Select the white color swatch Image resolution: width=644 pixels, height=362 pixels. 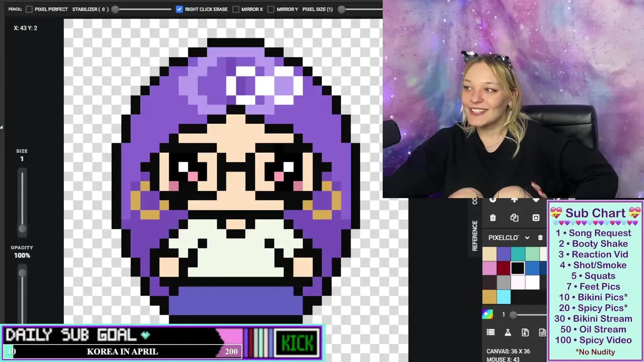coord(532,283)
